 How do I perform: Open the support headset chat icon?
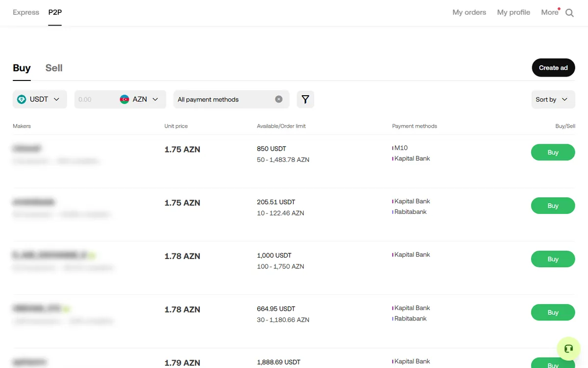(568, 349)
